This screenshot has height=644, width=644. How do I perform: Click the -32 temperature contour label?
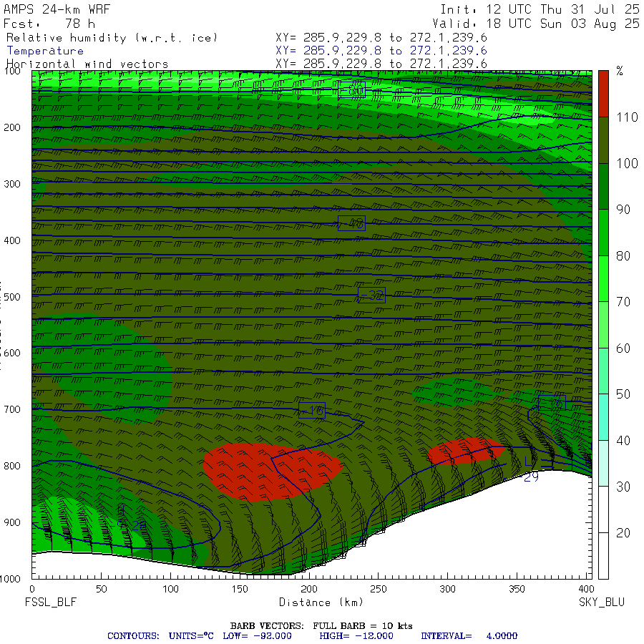(371, 296)
